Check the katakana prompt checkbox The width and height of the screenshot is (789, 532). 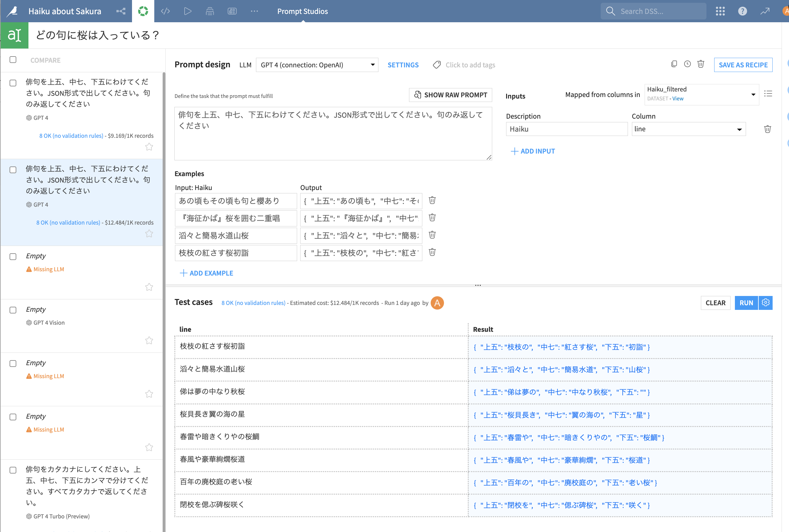tap(13, 470)
